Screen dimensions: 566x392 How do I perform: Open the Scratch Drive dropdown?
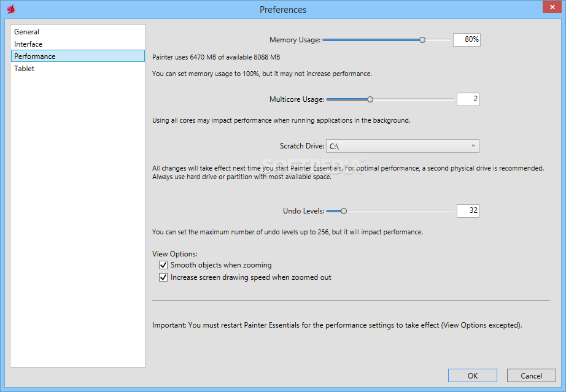[402, 146]
